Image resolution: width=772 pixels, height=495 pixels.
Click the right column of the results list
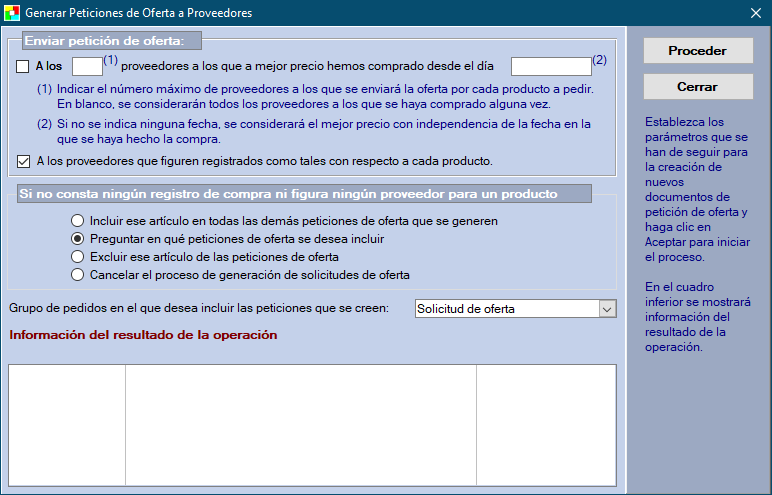(x=545, y=425)
